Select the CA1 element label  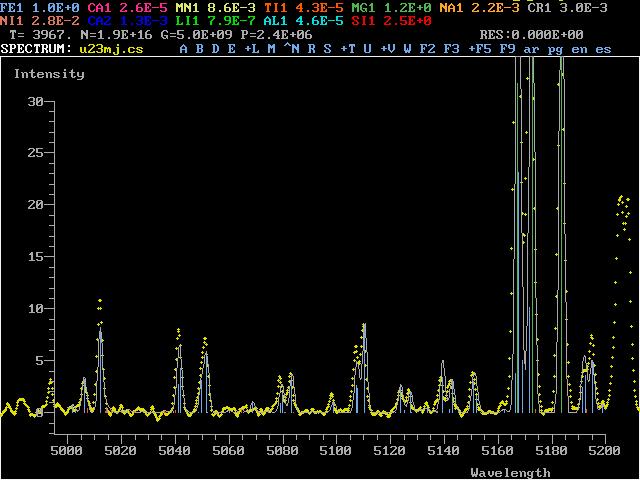[x=99, y=7]
